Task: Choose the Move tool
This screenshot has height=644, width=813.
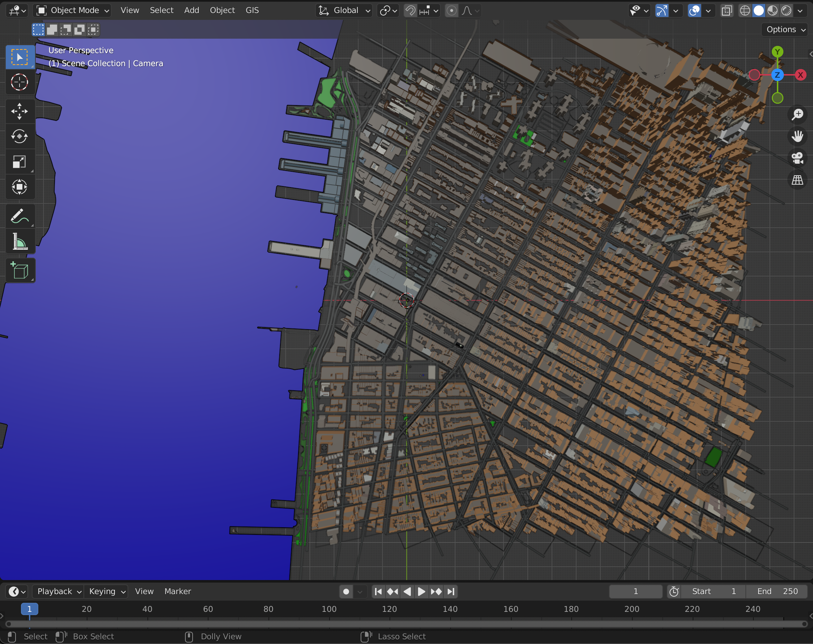Action: click(20, 111)
